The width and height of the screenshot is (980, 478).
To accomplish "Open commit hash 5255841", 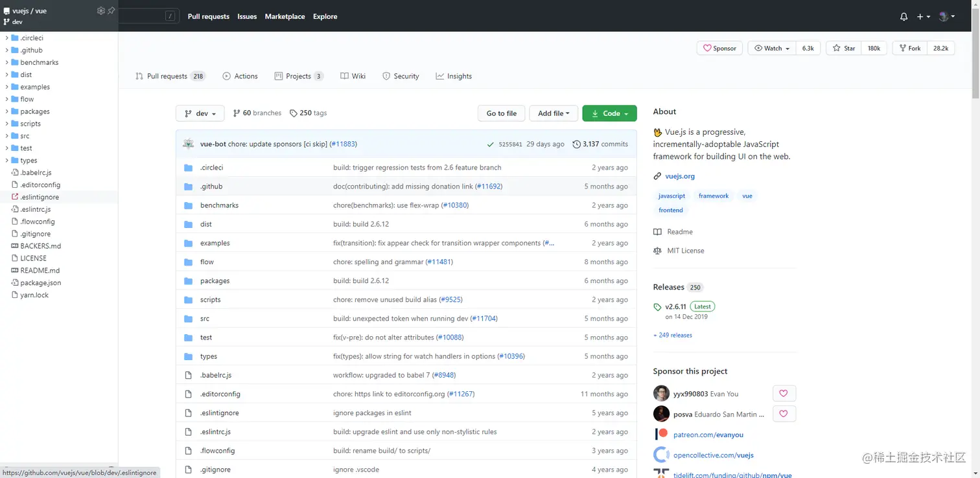I will (x=510, y=144).
